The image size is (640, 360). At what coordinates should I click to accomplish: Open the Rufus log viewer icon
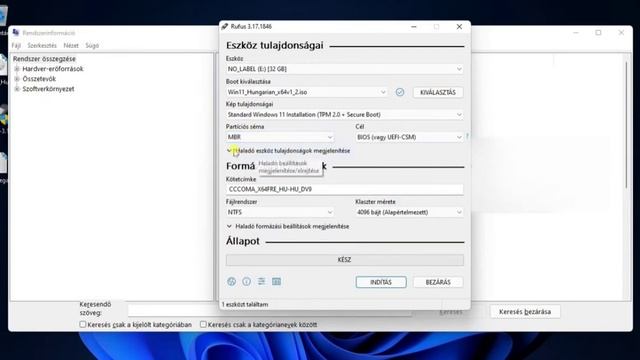[x=276, y=281]
